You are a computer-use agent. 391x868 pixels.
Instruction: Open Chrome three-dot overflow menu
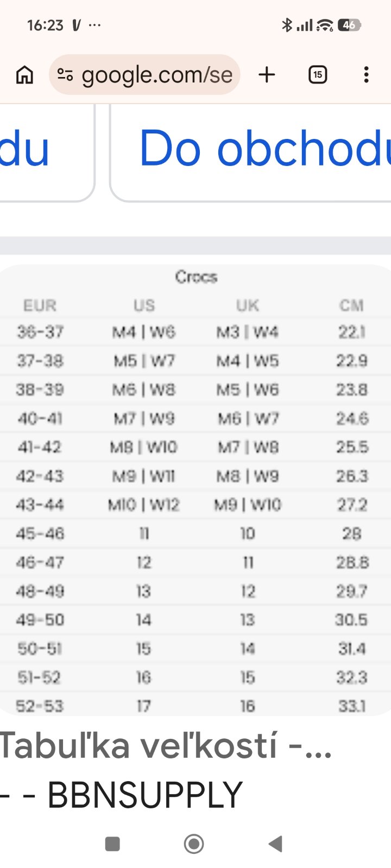point(367,75)
